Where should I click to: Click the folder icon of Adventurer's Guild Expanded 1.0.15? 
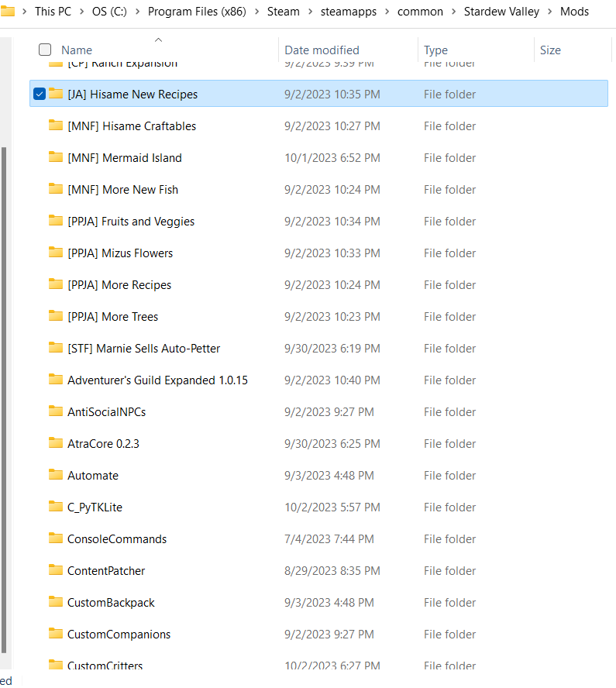(x=56, y=380)
